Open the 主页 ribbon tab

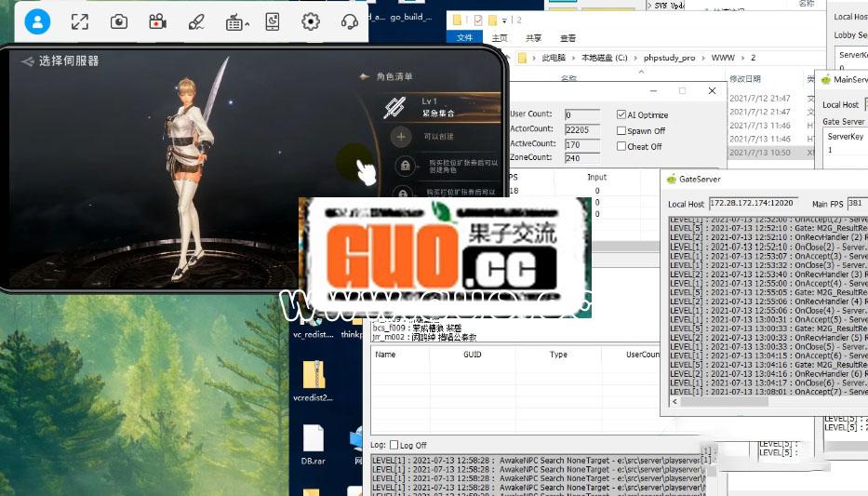coord(500,37)
